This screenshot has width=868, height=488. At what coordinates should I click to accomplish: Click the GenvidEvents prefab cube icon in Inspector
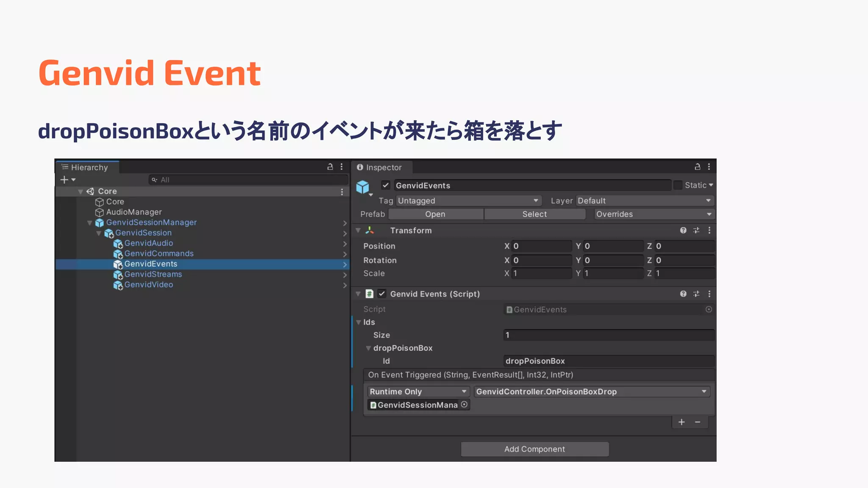point(363,187)
